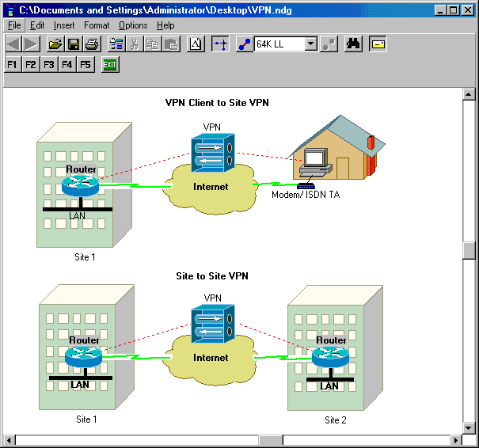Select the link drawing tool icon
The image size is (479, 448).
tap(245, 44)
